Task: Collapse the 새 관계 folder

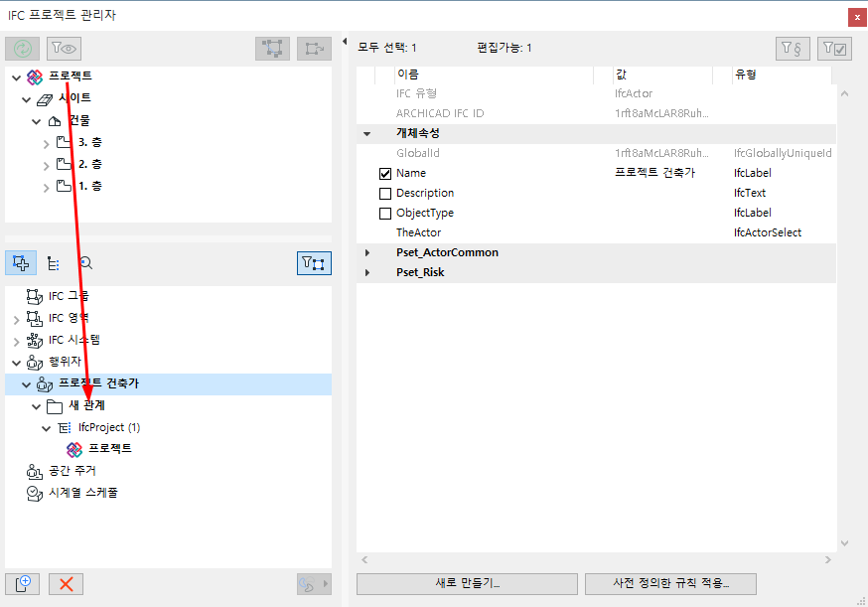Action: point(36,406)
